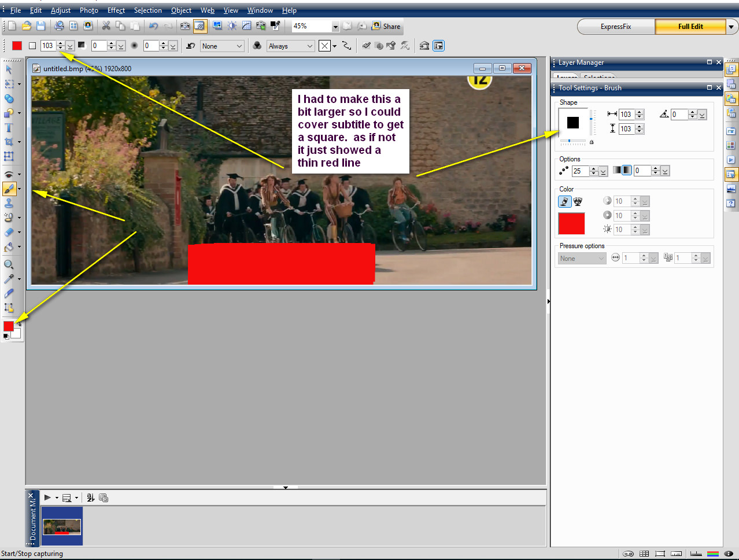This screenshot has width=739, height=560.
Task: Open the Effect menu
Action: tap(116, 10)
